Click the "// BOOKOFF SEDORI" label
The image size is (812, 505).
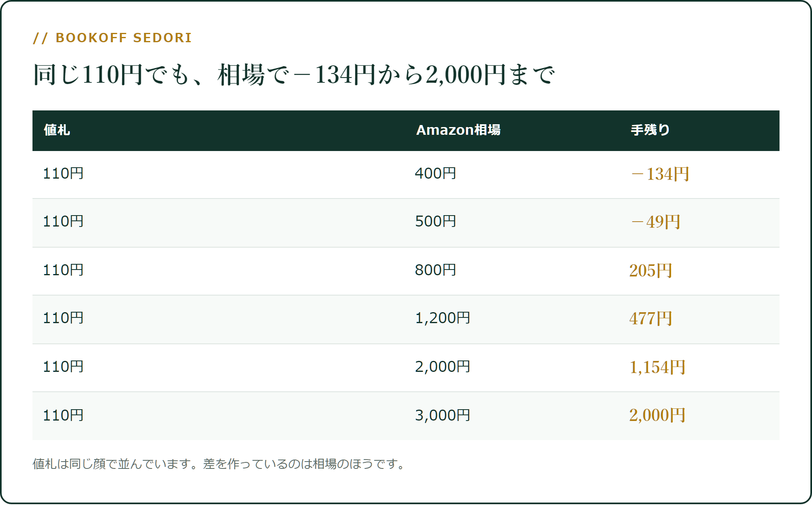tap(112, 38)
